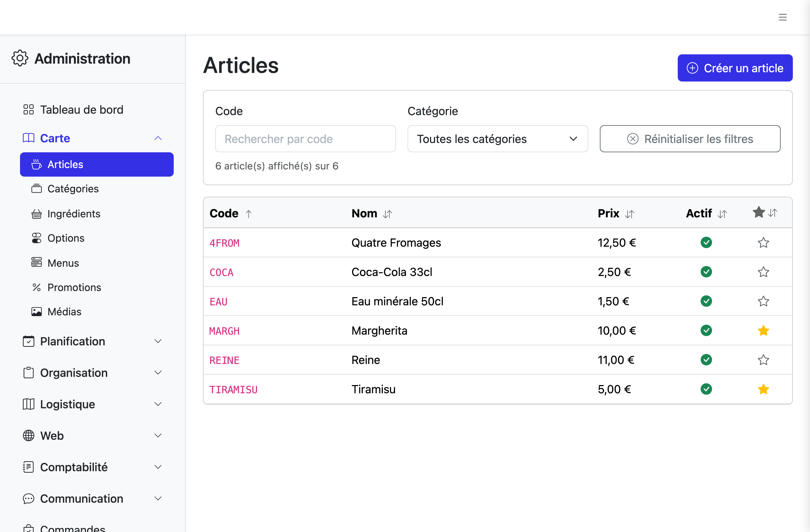Open the Ingrédients menu item
The image size is (810, 532).
pos(97,214)
